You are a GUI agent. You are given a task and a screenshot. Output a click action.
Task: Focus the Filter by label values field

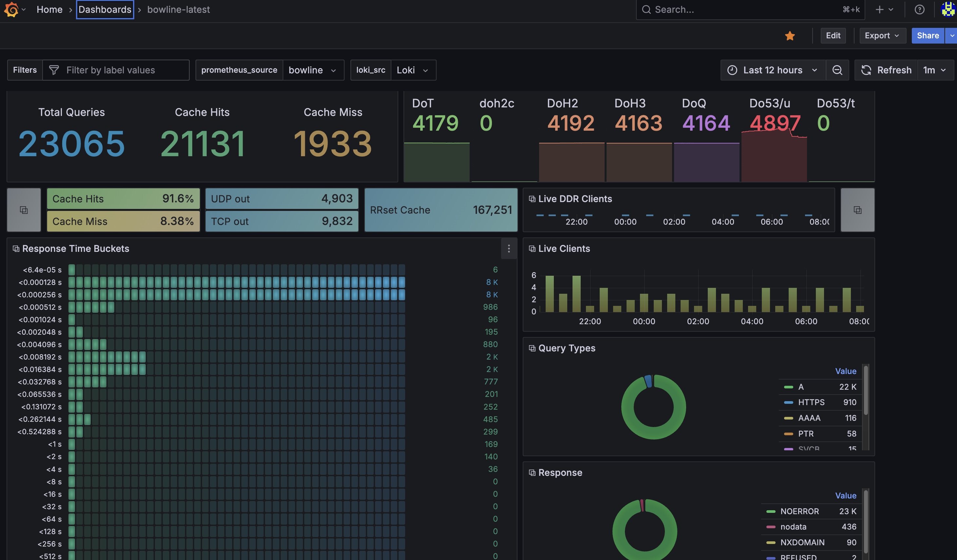pyautogui.click(x=116, y=70)
